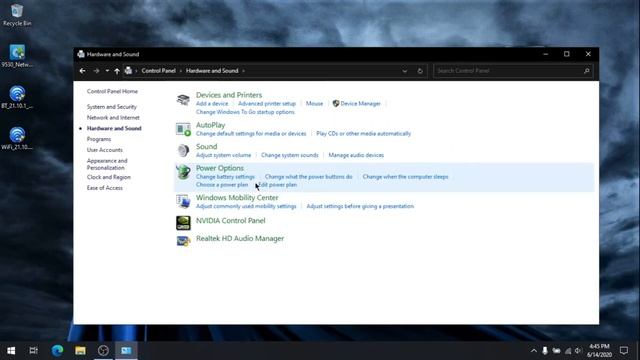
Task: Click Manage audio devices link
Action: coord(356,155)
